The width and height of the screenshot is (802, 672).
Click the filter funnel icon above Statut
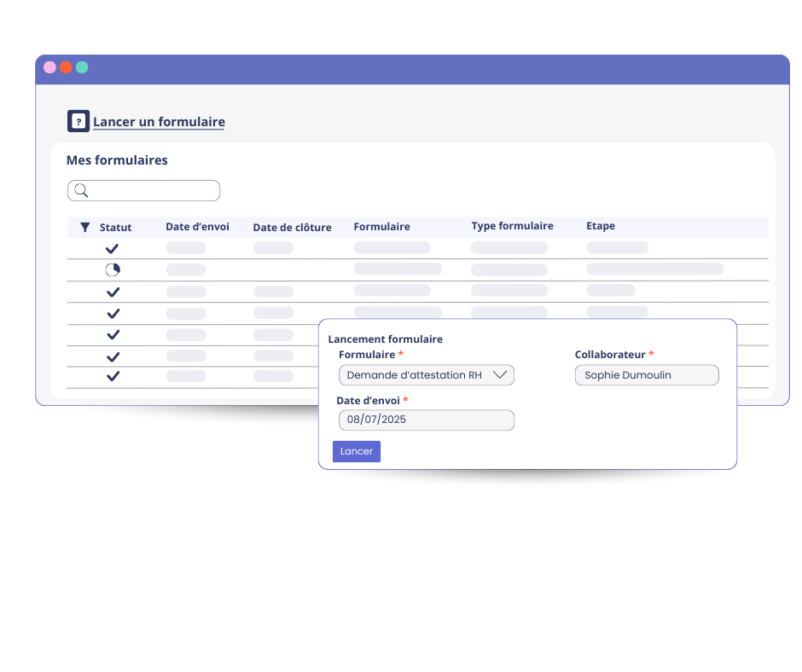click(84, 227)
